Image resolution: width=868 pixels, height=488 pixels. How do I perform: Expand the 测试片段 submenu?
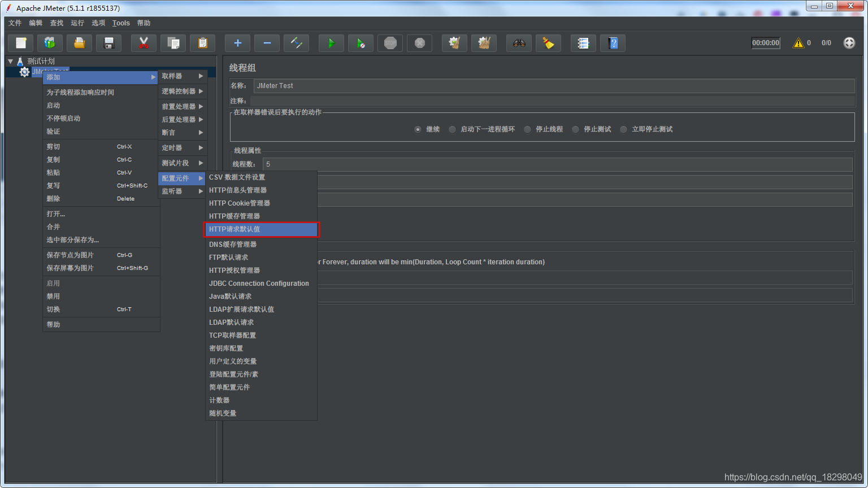click(183, 163)
